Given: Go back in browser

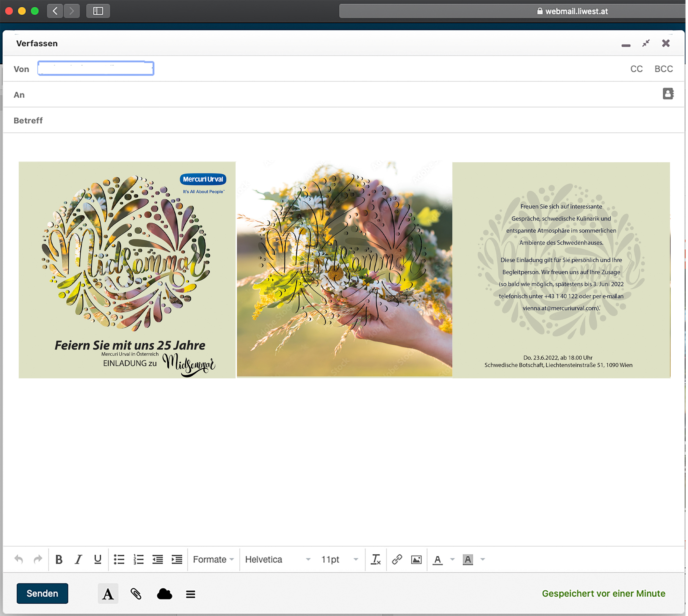Looking at the screenshot, I should tap(55, 11).
